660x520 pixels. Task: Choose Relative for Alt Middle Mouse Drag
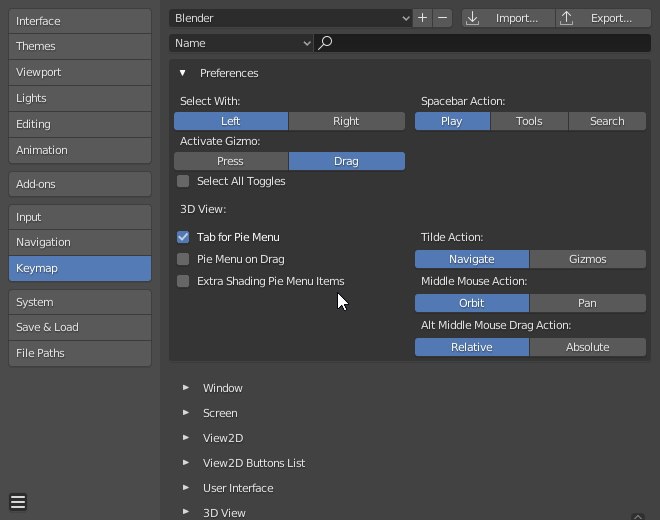(472, 347)
